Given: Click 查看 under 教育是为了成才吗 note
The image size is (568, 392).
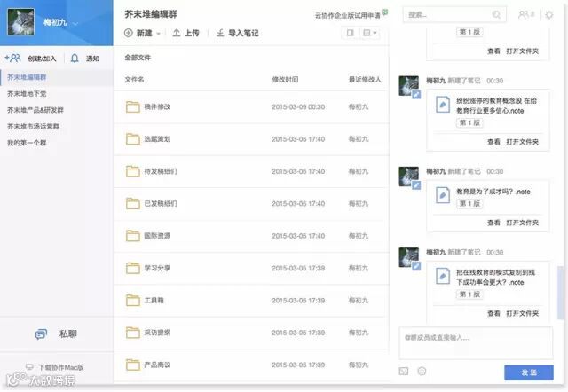Looking at the screenshot, I should [493, 223].
